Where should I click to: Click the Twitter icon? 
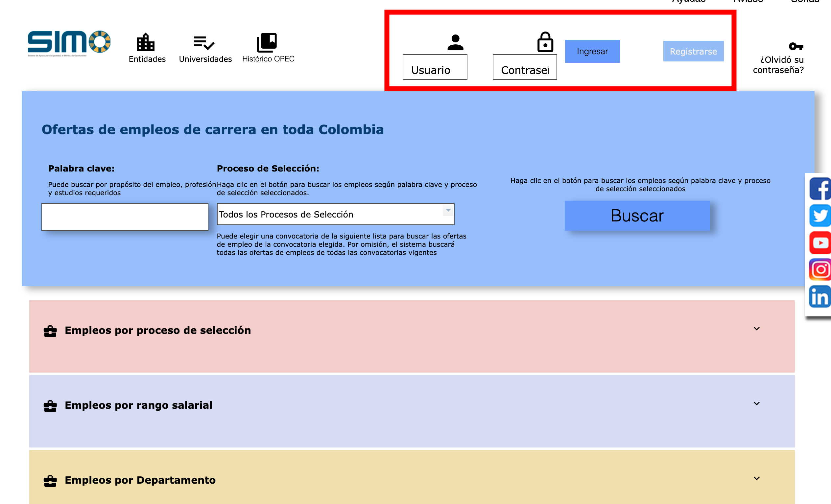(x=819, y=216)
